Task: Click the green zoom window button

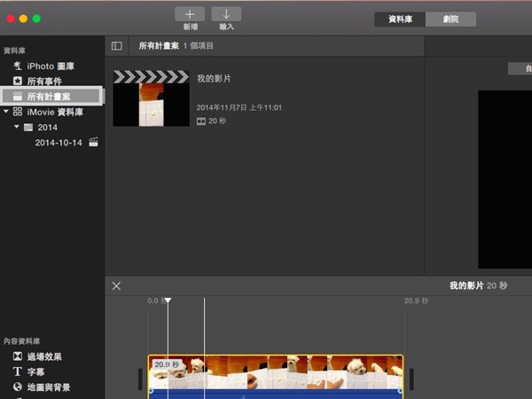Action: [x=36, y=19]
